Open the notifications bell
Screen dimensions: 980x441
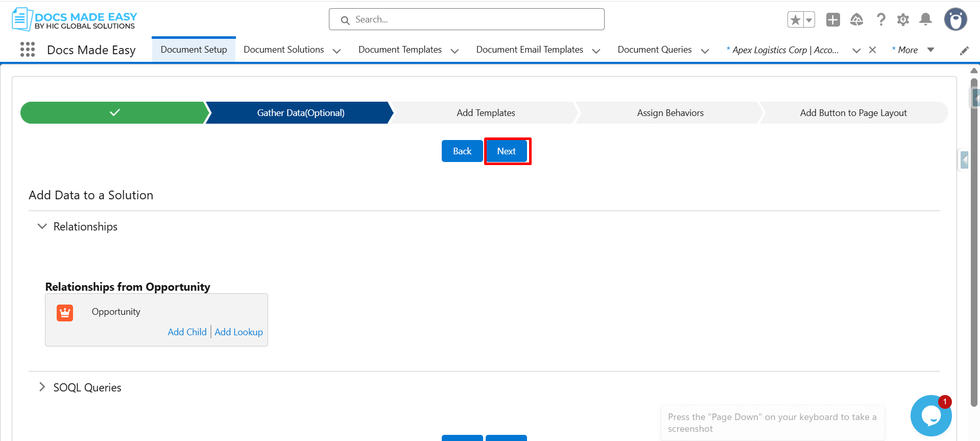point(925,20)
